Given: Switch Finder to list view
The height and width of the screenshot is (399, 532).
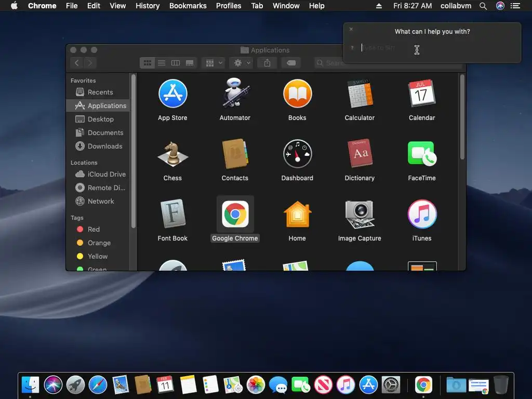Looking at the screenshot, I should [162, 63].
